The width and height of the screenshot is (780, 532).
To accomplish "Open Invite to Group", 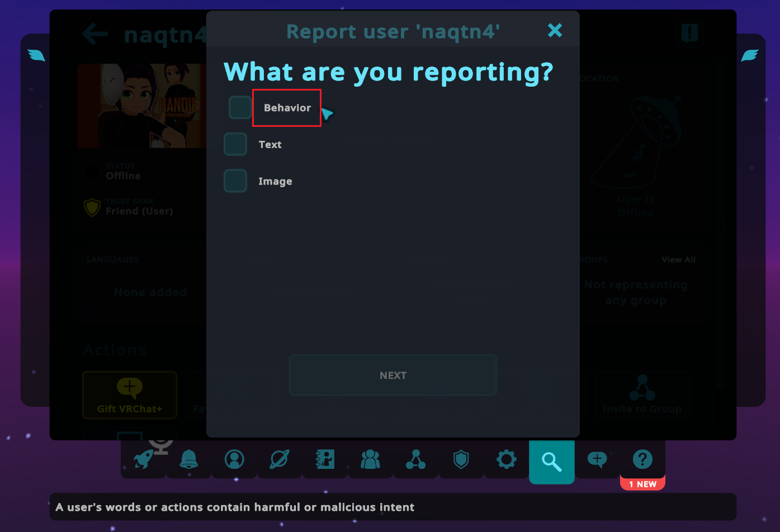I will (x=641, y=395).
